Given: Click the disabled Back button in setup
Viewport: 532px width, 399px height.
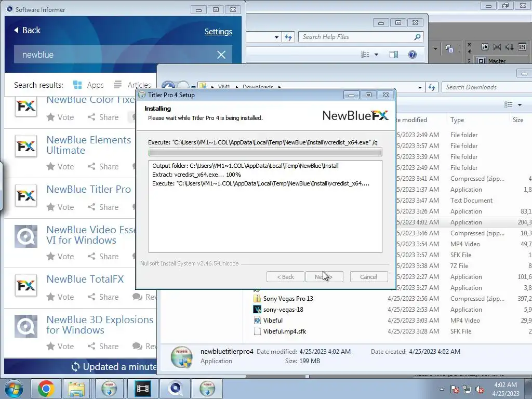Looking at the screenshot, I should coord(285,277).
